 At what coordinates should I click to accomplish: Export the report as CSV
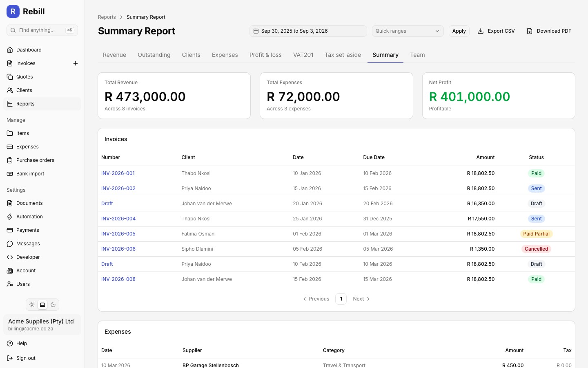coord(496,31)
